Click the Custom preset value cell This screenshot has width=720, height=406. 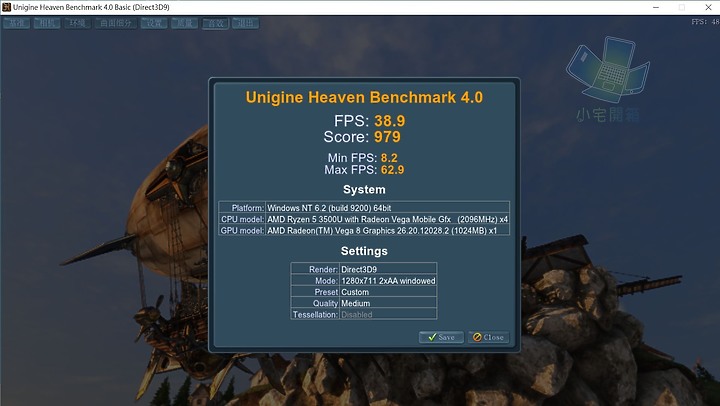click(x=388, y=292)
